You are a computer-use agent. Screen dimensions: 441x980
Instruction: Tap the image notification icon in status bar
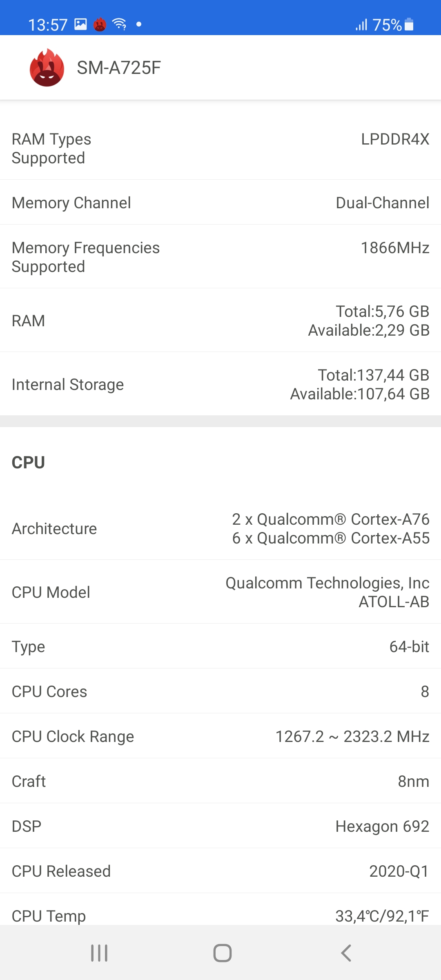(x=80, y=24)
